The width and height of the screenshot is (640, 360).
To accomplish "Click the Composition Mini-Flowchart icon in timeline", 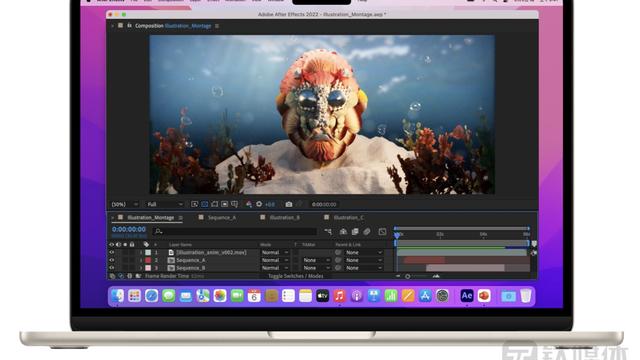I will 328,231.
